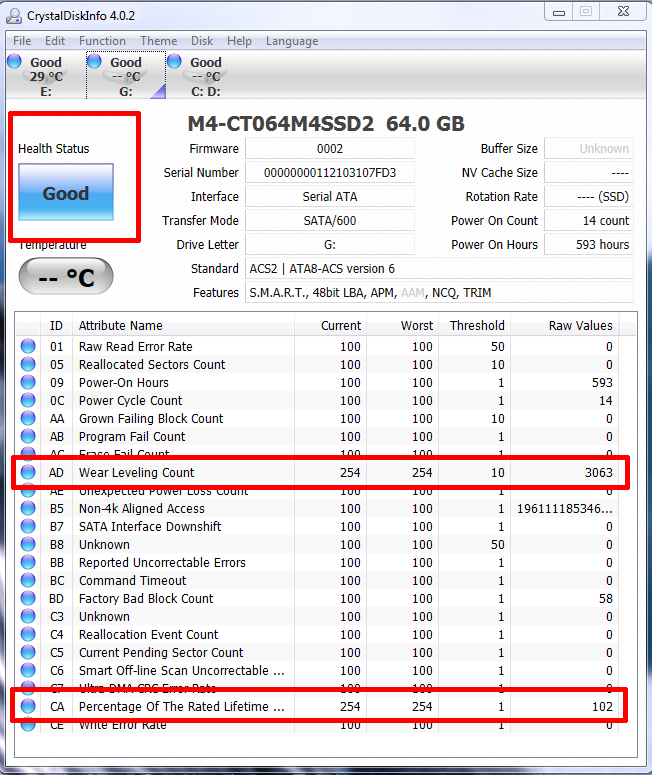Click the model title M4-CT064M4SSD2 64.0 GB
Image resolution: width=652 pixels, height=775 pixels.
click(x=326, y=124)
